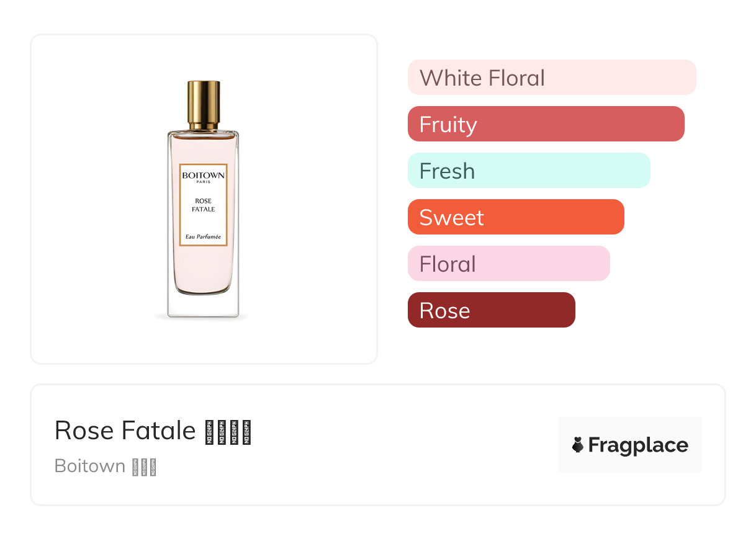Click the pink liquid below the bottle label

pos(203,270)
